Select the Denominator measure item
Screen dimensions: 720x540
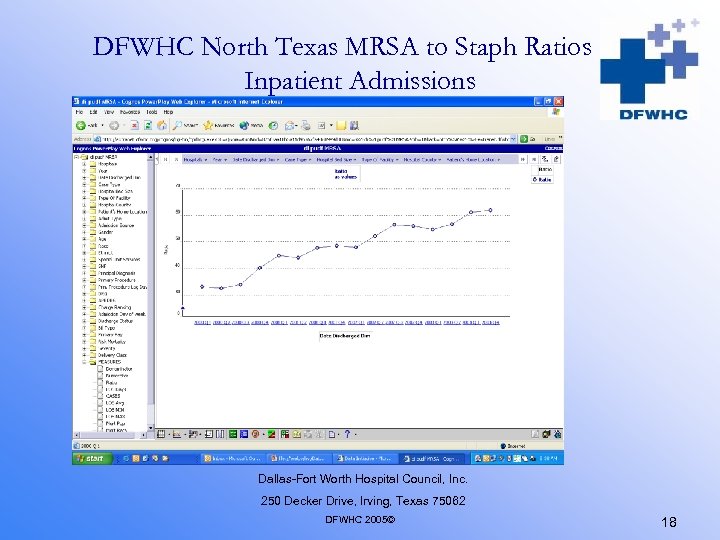coord(118,369)
